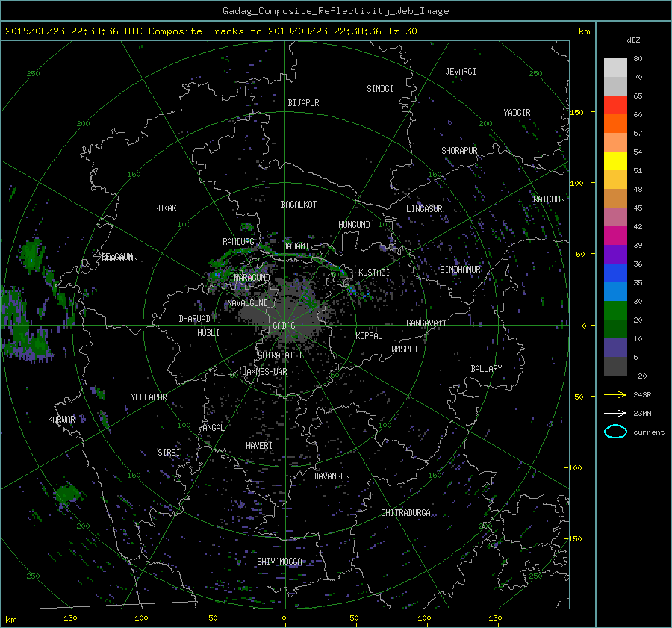The width and height of the screenshot is (672, 628).
Task: Click the BADAMI city label
Action: pyautogui.click(x=296, y=246)
